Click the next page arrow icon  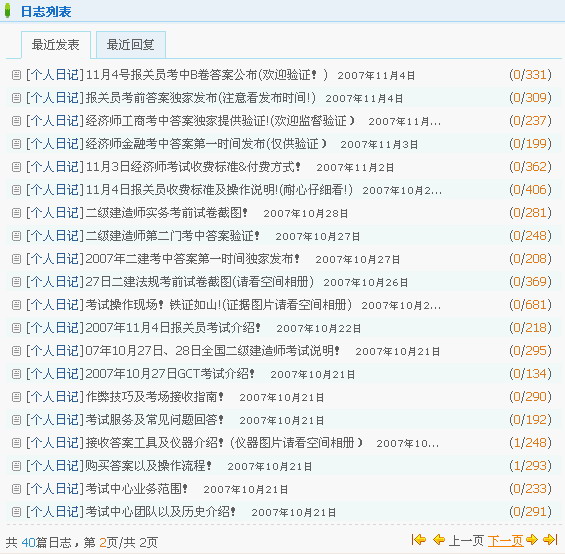point(532,540)
